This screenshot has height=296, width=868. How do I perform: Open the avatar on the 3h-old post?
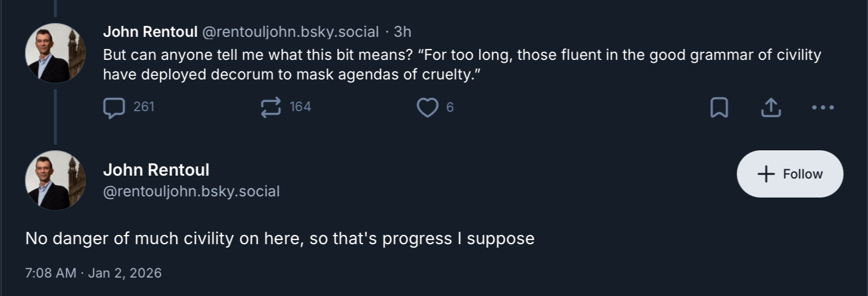tap(55, 53)
